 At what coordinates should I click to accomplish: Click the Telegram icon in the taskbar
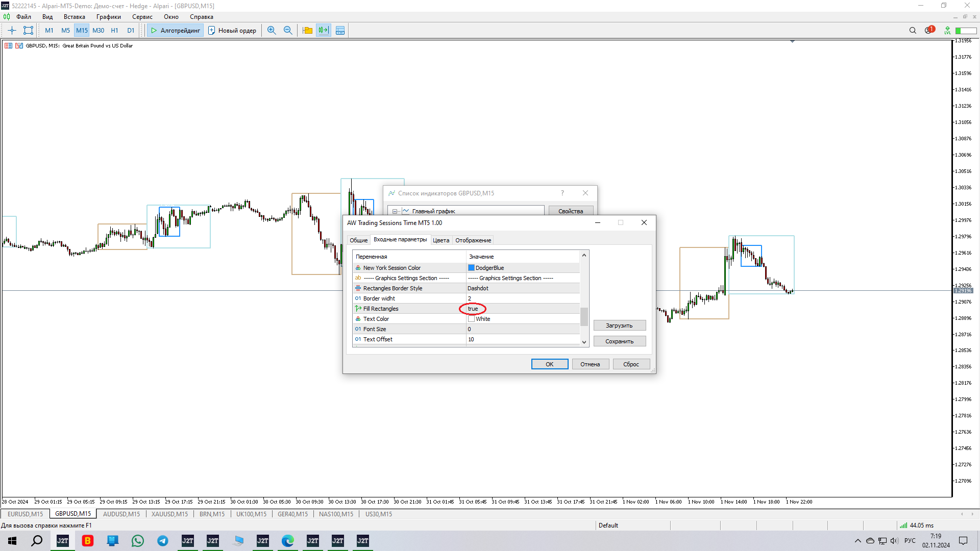163,541
